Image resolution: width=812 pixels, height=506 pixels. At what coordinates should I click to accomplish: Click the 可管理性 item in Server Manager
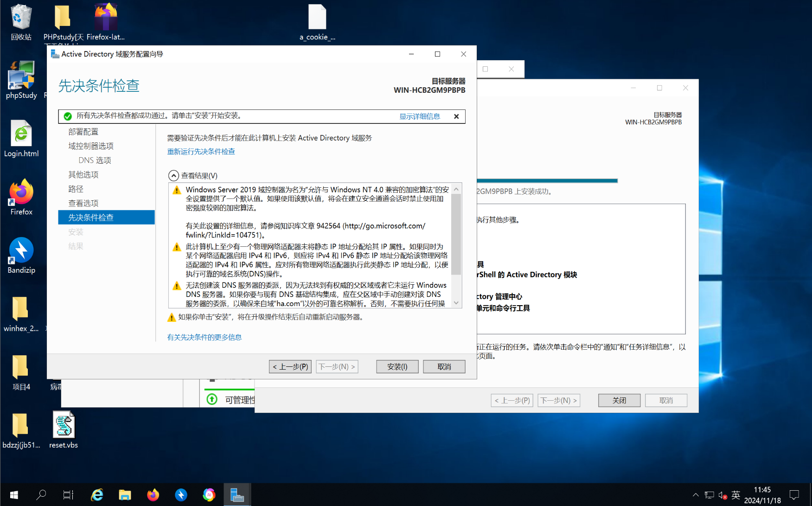[240, 400]
